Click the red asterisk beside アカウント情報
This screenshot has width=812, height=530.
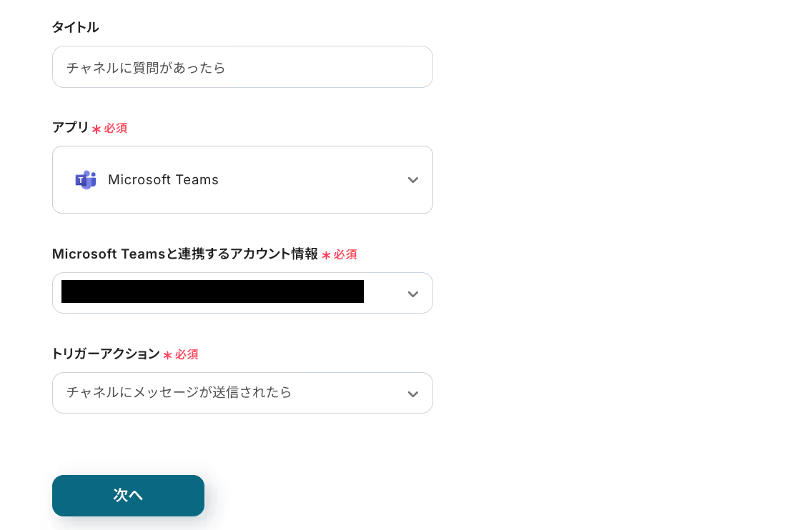pyautogui.click(x=326, y=255)
